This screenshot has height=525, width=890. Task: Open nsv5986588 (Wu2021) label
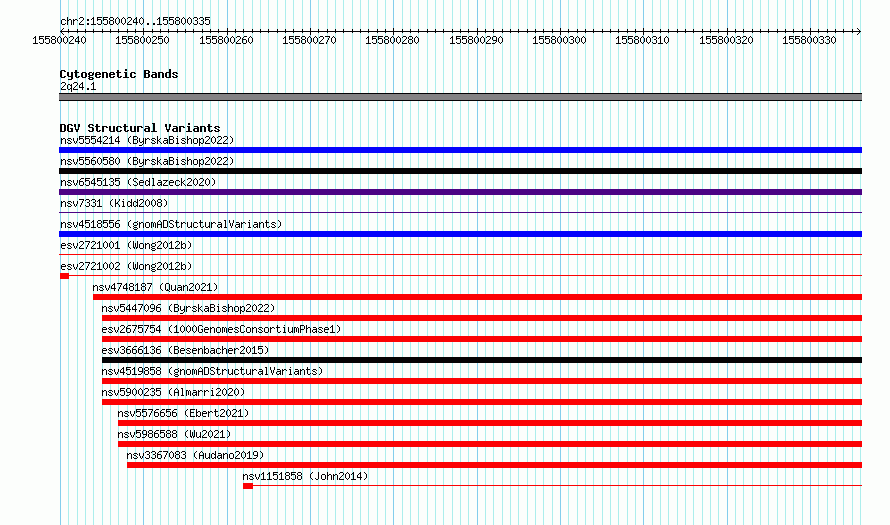174,434
